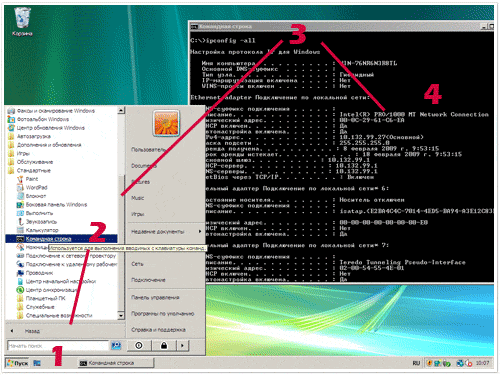The image size is (500, 375).
Task: Open 'Подключение к удаленному рабочему столу'
Action: coord(67,264)
